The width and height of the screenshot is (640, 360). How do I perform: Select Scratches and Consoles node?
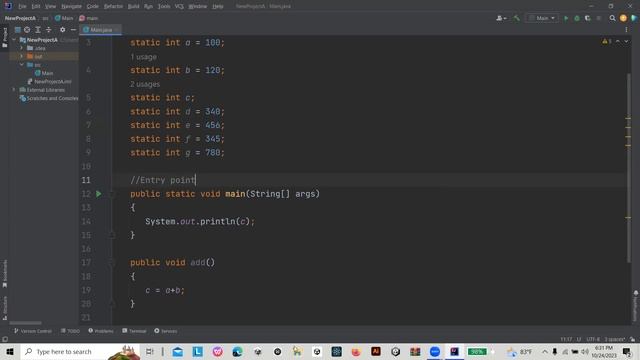click(x=49, y=98)
